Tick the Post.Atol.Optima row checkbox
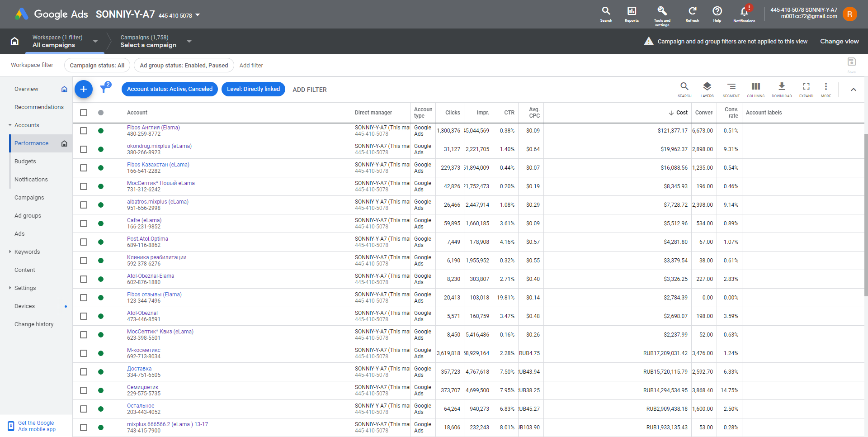Viewport: 868px width, 437px height. [x=84, y=242]
